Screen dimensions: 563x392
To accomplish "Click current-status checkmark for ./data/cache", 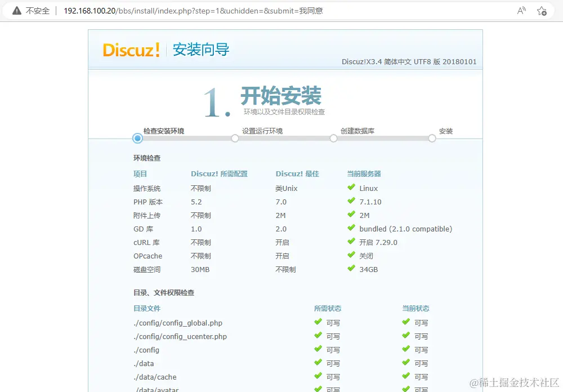I will [x=406, y=376].
